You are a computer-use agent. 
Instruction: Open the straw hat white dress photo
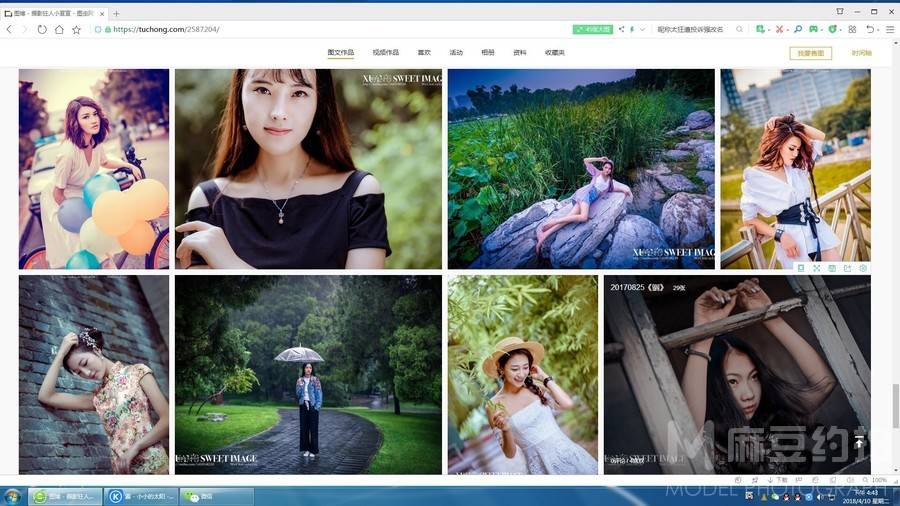point(523,375)
